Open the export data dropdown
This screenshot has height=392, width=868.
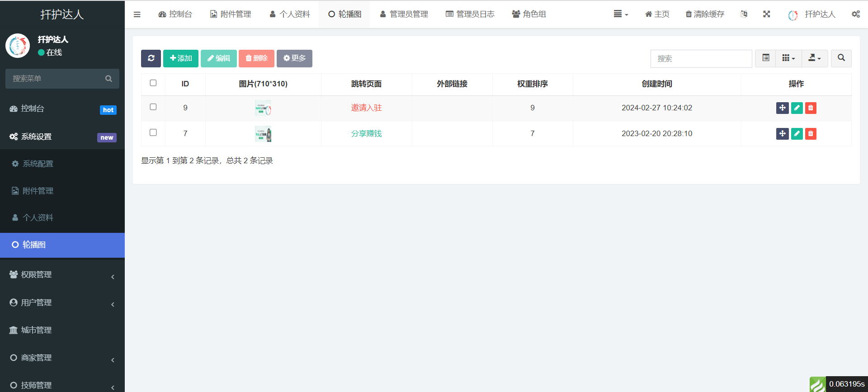coord(814,58)
